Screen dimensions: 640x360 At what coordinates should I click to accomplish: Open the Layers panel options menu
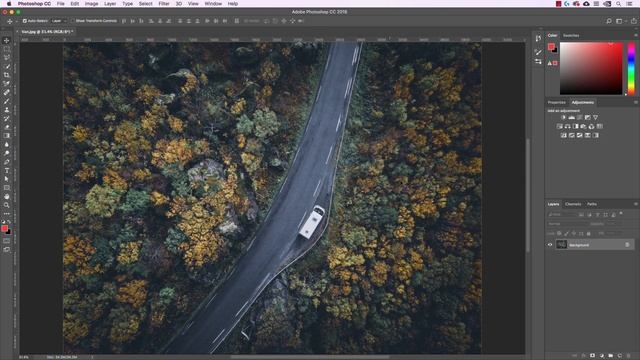coord(635,204)
